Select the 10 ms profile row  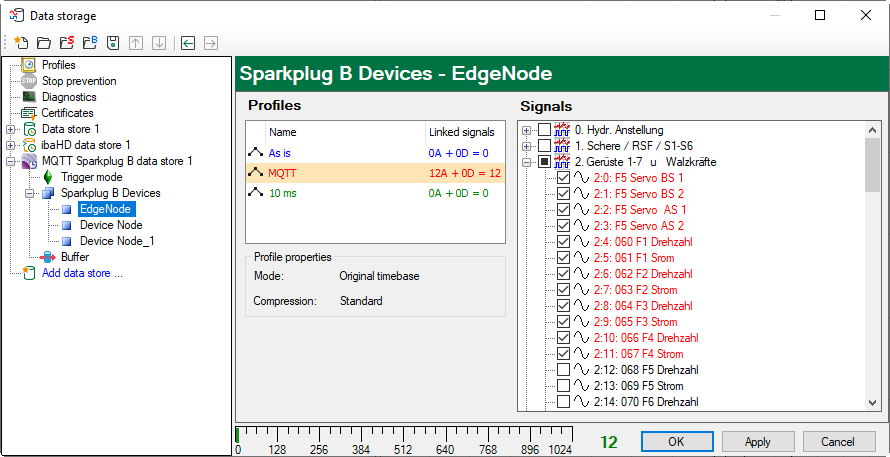[375, 193]
